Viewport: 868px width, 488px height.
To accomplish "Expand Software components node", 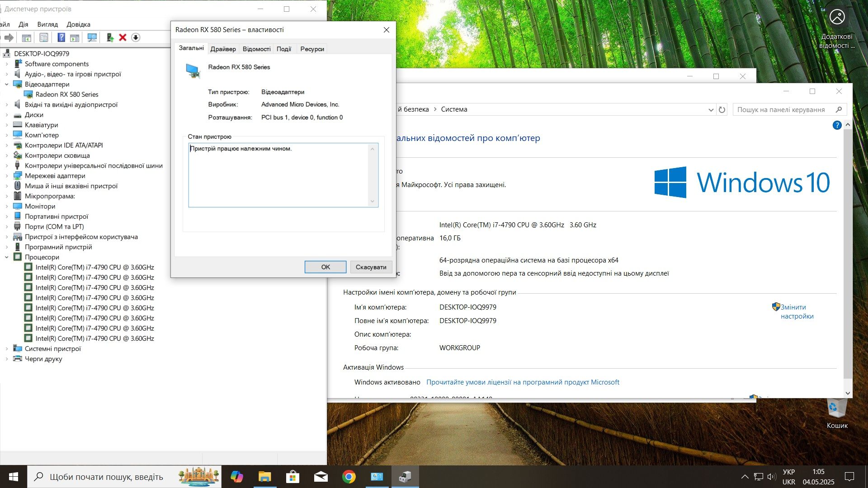I will (7, 64).
